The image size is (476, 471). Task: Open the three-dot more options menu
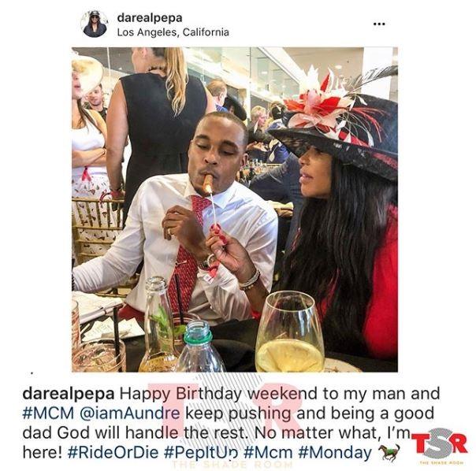click(379, 24)
